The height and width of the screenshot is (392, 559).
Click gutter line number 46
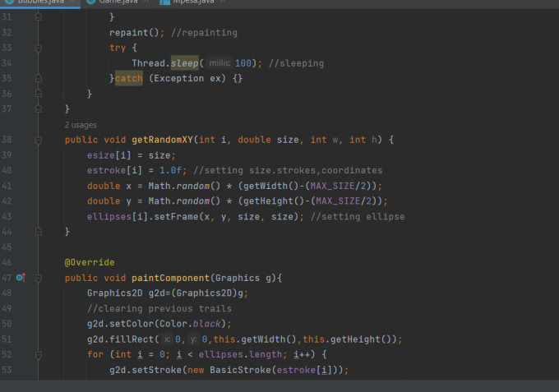(x=7, y=262)
